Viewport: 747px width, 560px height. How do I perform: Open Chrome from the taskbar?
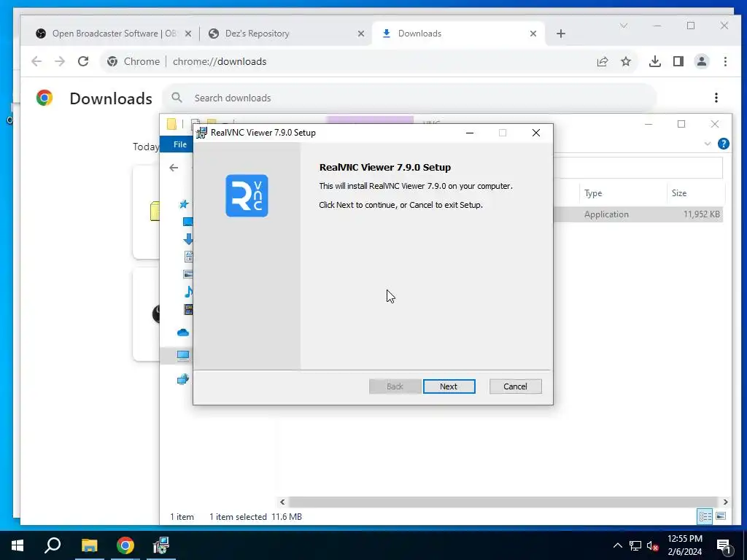[x=125, y=545]
